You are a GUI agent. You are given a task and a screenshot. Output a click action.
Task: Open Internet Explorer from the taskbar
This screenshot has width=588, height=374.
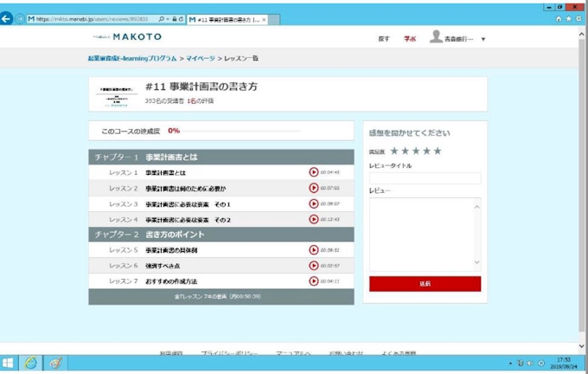(30, 364)
